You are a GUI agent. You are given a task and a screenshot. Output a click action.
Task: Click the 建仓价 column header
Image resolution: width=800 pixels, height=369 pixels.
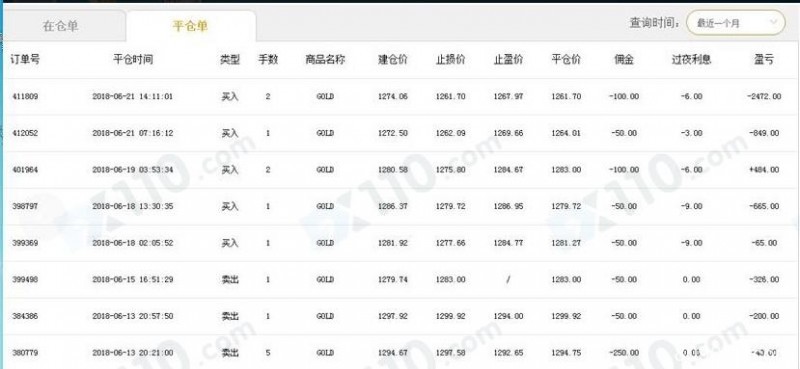pos(393,59)
